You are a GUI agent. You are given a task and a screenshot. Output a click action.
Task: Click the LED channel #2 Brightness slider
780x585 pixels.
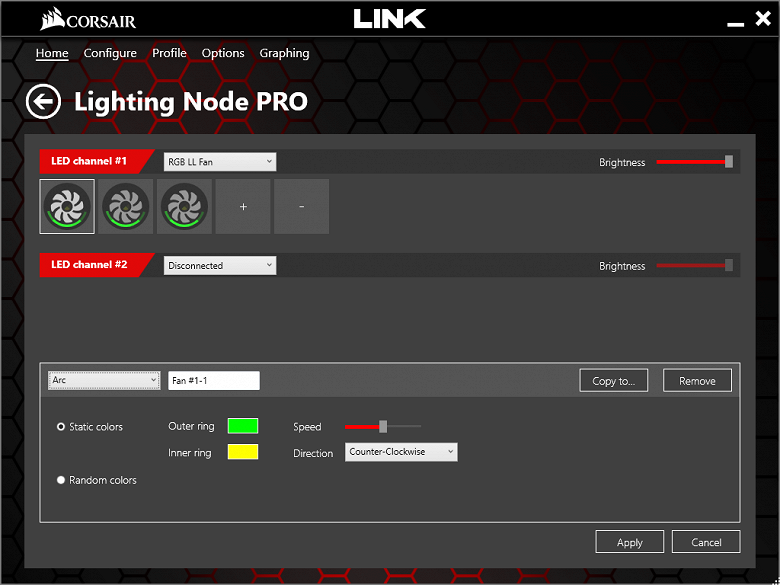pos(694,266)
